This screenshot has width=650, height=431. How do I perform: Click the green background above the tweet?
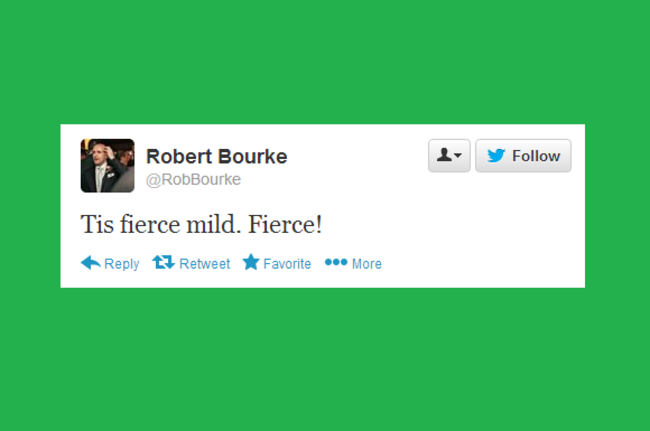coord(325,62)
